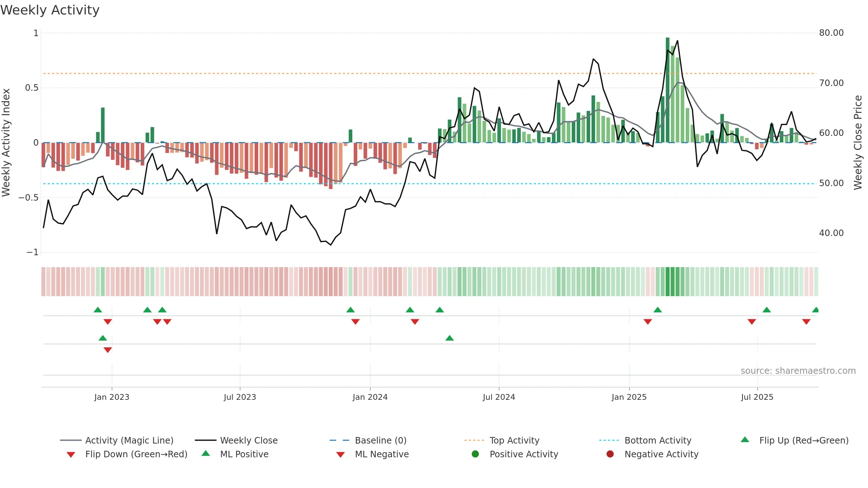Viewport: 868px width, 488px height.
Task: Click the Weekly Activity chart title
Action: (50, 10)
